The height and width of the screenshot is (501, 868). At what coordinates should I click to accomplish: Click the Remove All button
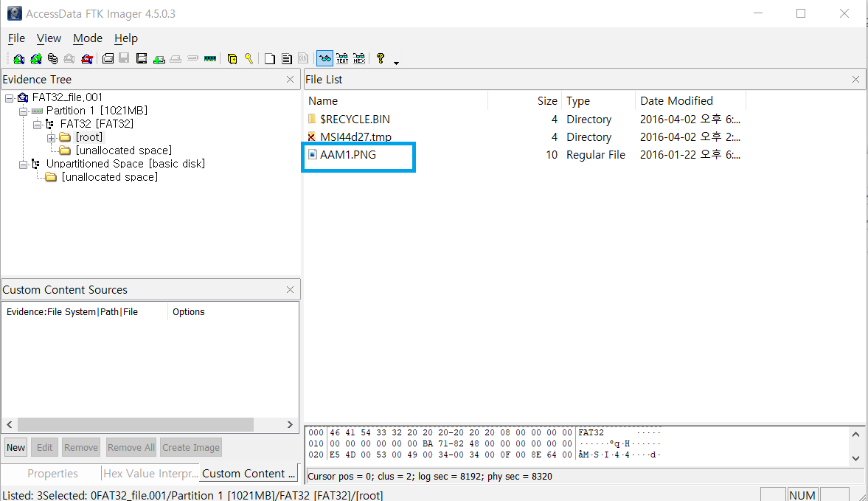click(x=131, y=447)
